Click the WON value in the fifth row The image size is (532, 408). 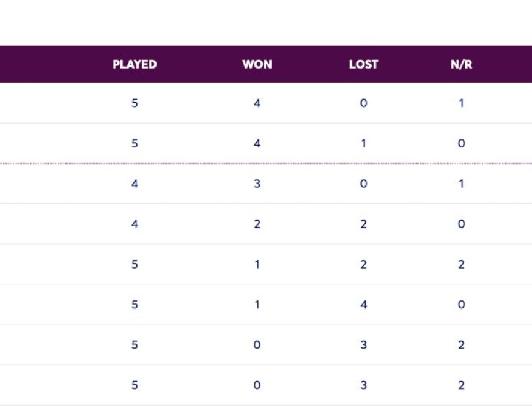point(257,265)
